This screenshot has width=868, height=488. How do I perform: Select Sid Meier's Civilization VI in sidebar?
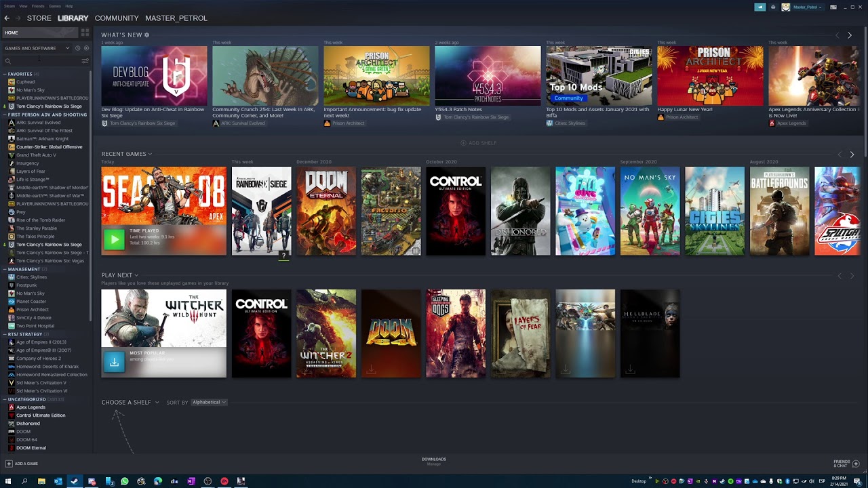coord(41,391)
